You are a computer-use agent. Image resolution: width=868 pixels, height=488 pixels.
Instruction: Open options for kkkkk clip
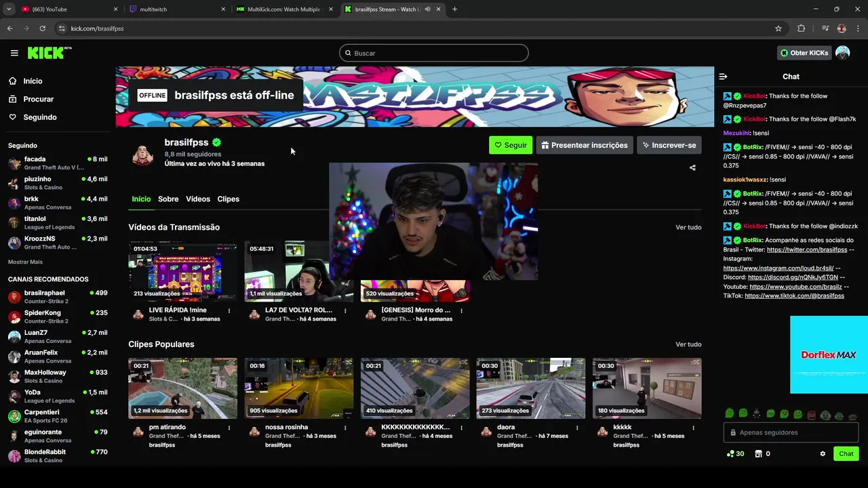pos(693,428)
